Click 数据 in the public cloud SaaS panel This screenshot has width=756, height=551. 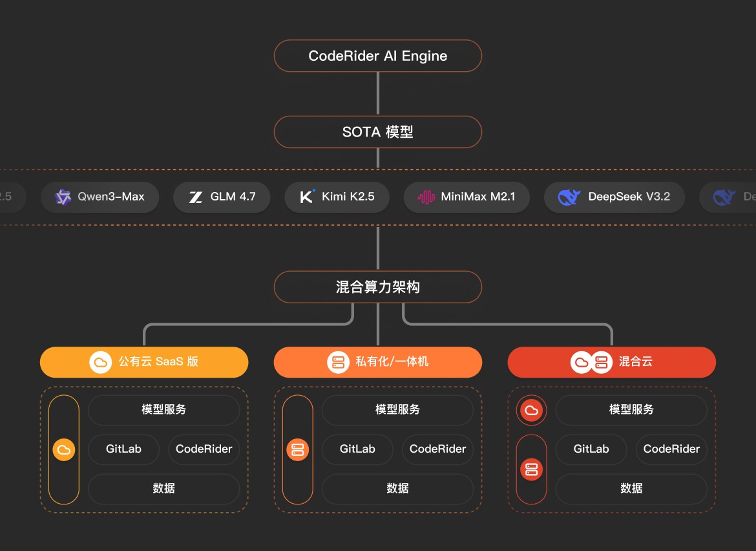click(163, 488)
